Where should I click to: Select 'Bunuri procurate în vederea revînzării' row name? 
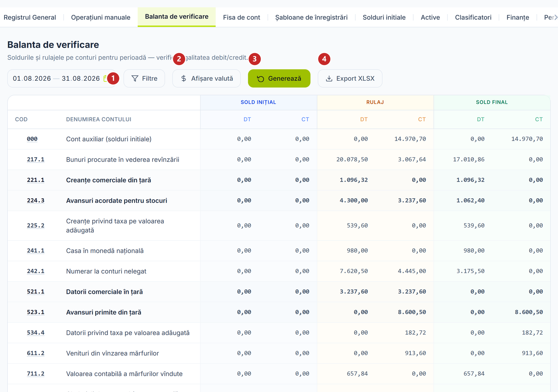click(123, 160)
